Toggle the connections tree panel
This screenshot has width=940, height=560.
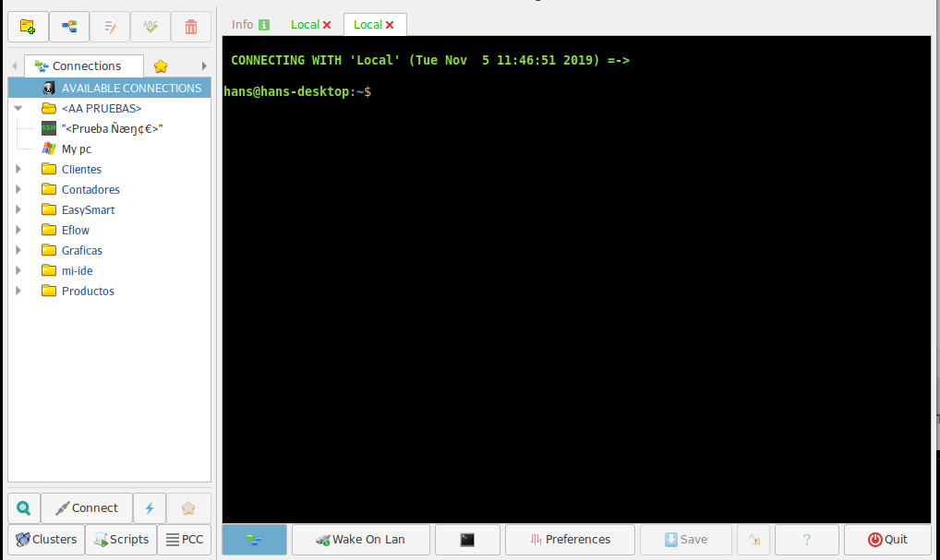[x=254, y=539]
